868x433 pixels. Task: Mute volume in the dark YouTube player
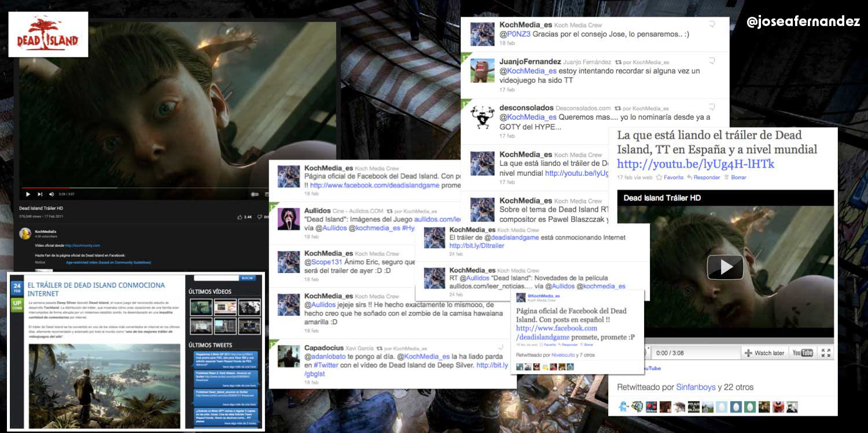point(51,194)
